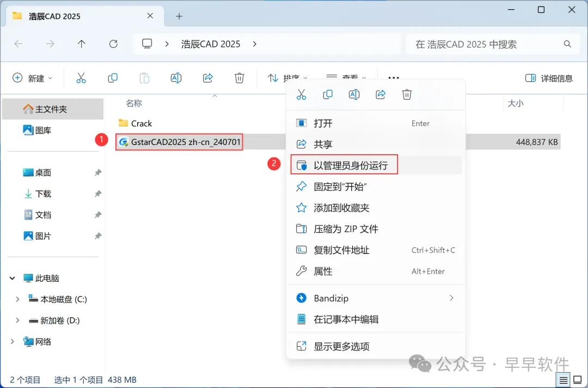
Task: Click the paste icon in the Explorer toolbar
Action: (x=144, y=78)
